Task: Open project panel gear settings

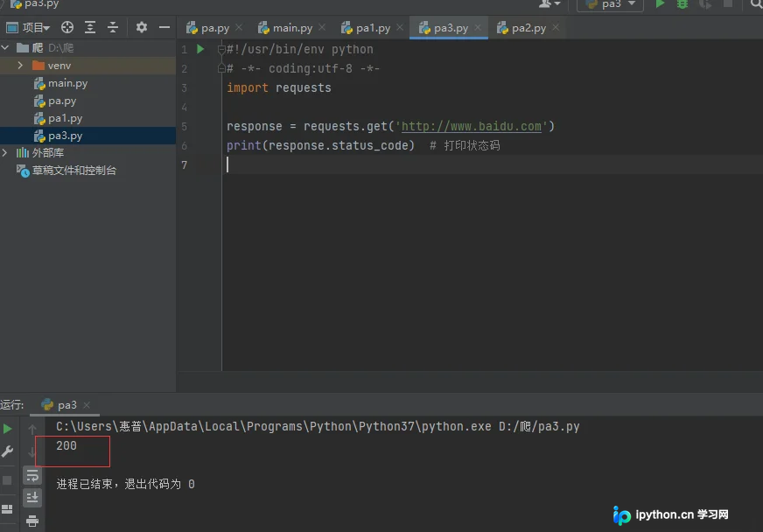Action: (x=142, y=27)
